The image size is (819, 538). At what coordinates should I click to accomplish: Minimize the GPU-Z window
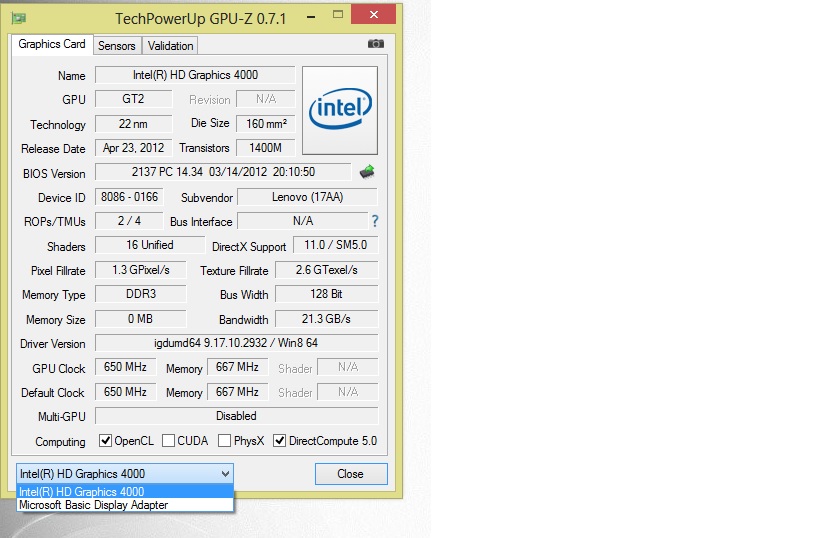pos(311,16)
